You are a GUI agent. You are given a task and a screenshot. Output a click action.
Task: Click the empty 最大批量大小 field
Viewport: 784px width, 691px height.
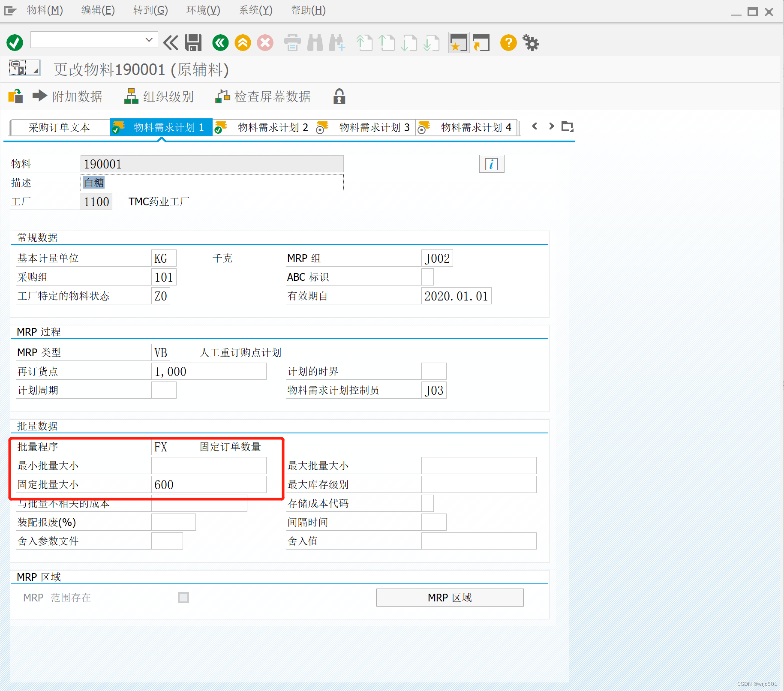[x=479, y=466]
